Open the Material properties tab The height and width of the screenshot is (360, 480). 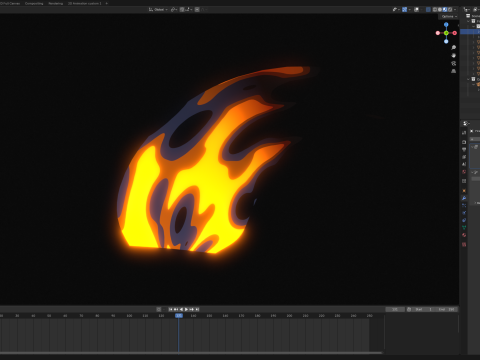[x=464, y=235]
